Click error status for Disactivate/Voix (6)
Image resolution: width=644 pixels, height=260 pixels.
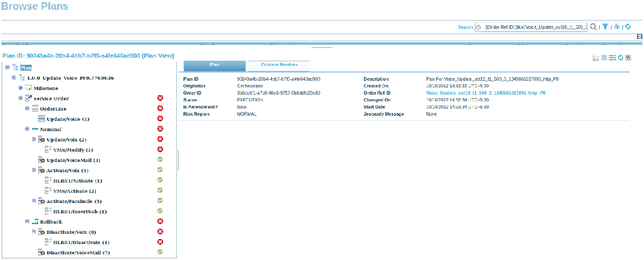click(160, 231)
